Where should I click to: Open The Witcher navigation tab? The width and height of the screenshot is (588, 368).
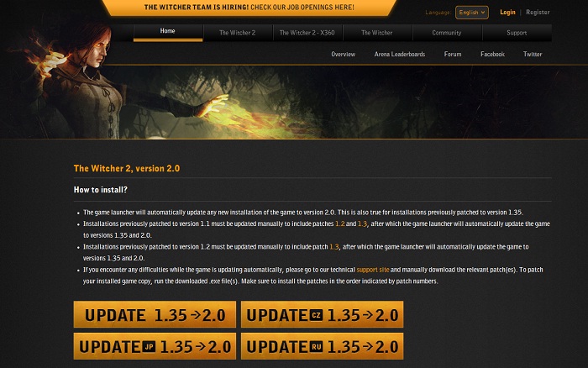coord(377,33)
